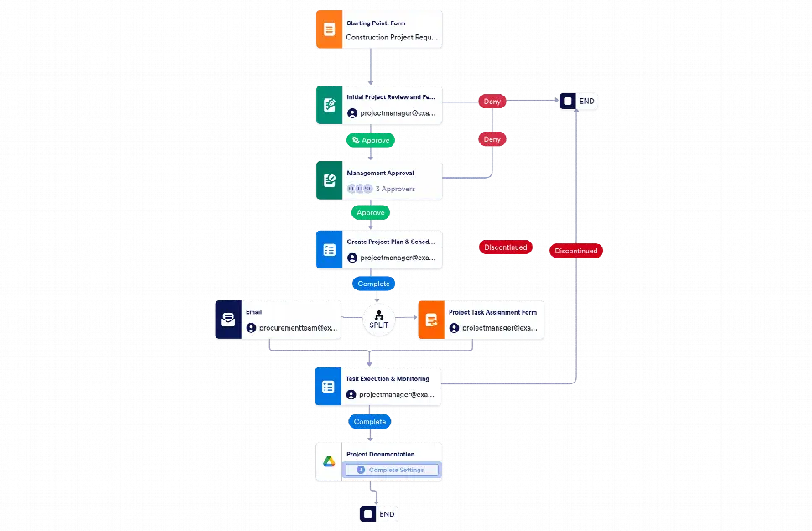Screen dimensions: 812x531
Task: Click the 'Construction Project Requ...' text
Action: pos(392,37)
